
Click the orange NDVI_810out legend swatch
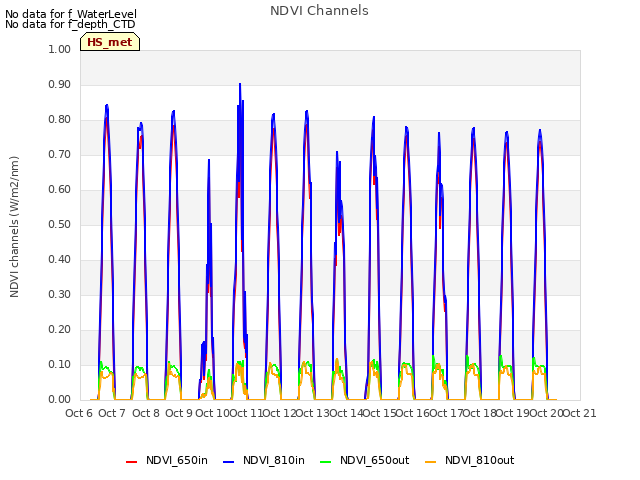[x=431, y=462]
